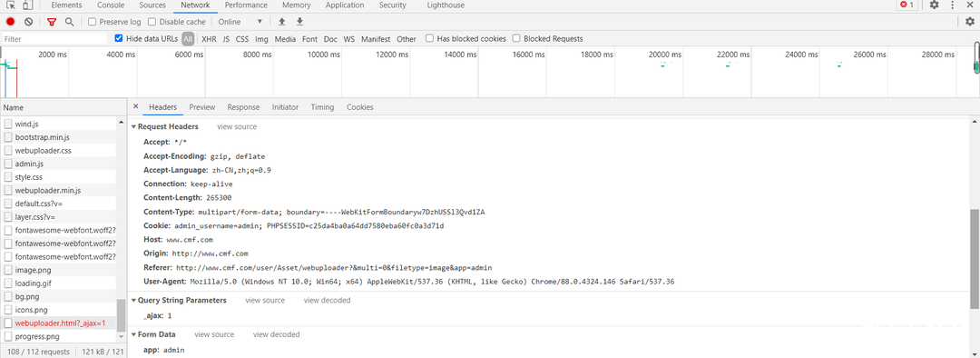
Task: Click the red error count badge
Action: 906,5
